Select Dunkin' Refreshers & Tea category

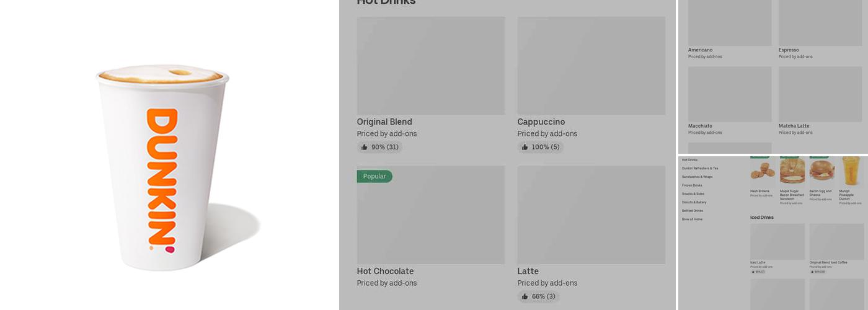(x=700, y=168)
